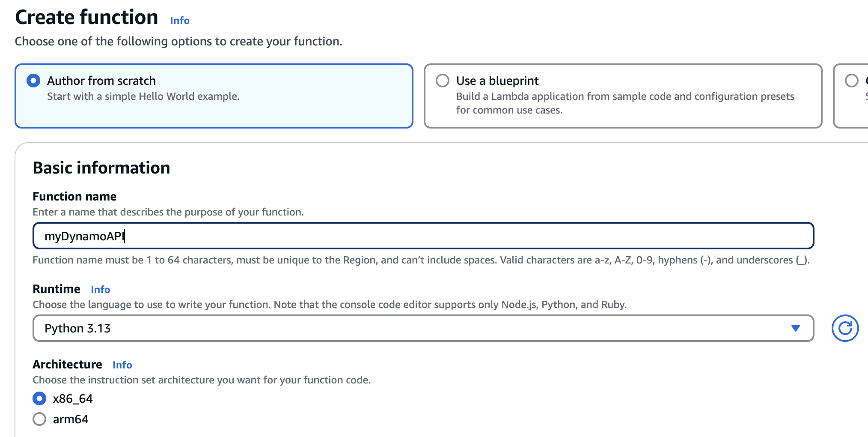Click the Architecture section label
Screen dimensions: 868x437
(x=67, y=364)
